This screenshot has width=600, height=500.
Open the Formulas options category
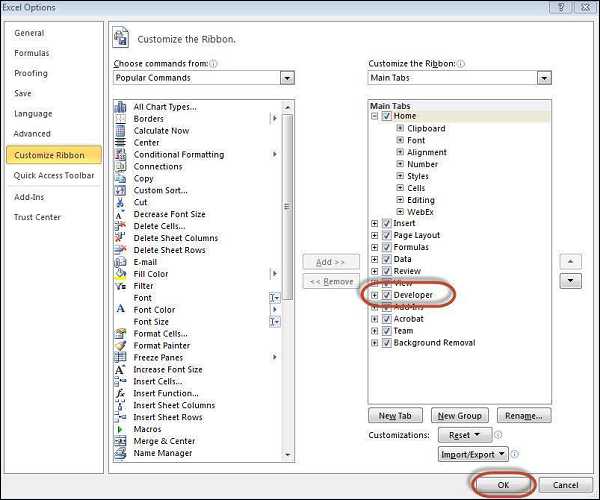point(32,53)
